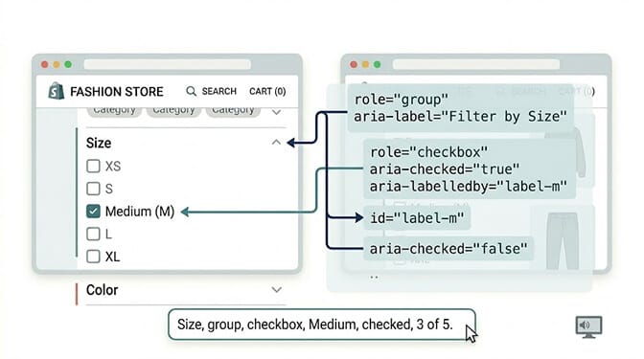Click the search magnifier icon
The width and height of the screenshot is (644, 359).
[191, 91]
